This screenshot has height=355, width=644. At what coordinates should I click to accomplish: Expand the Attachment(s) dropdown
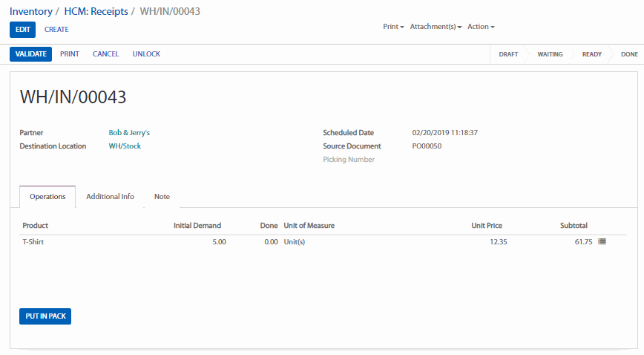point(436,27)
